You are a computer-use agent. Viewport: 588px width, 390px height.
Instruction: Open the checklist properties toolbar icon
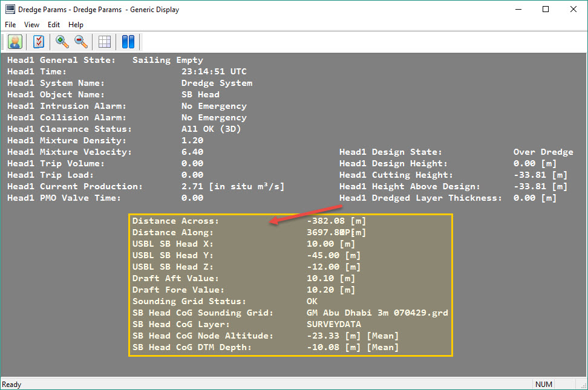[x=39, y=42]
